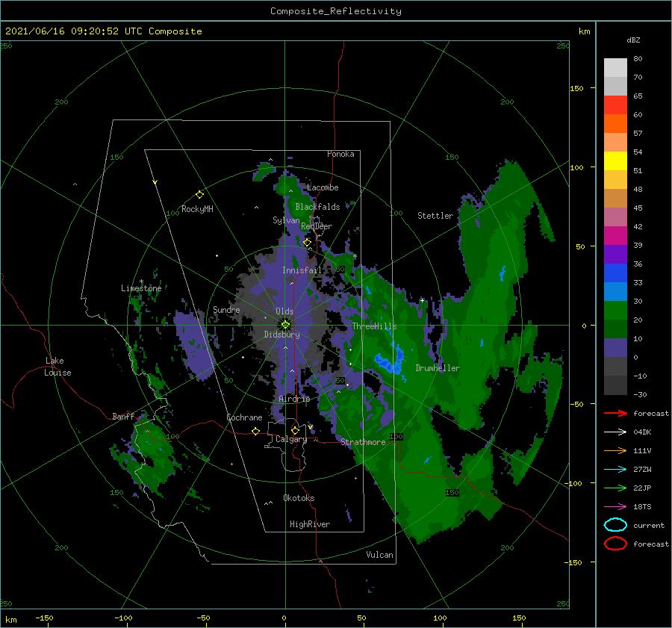The image size is (672, 628).
Task: Click the Limestone location label
Action: point(141,288)
